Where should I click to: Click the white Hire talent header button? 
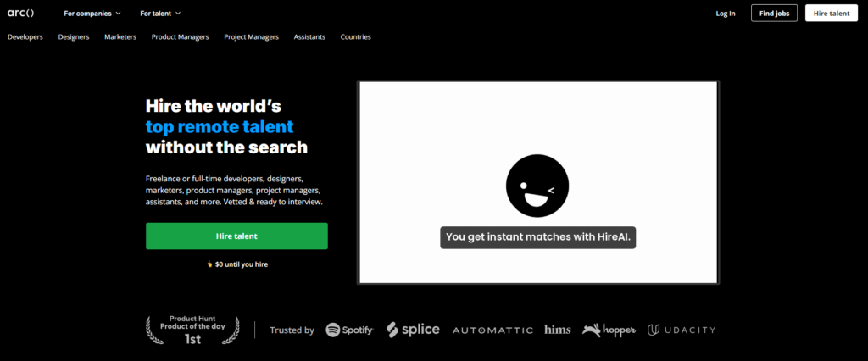tap(832, 14)
